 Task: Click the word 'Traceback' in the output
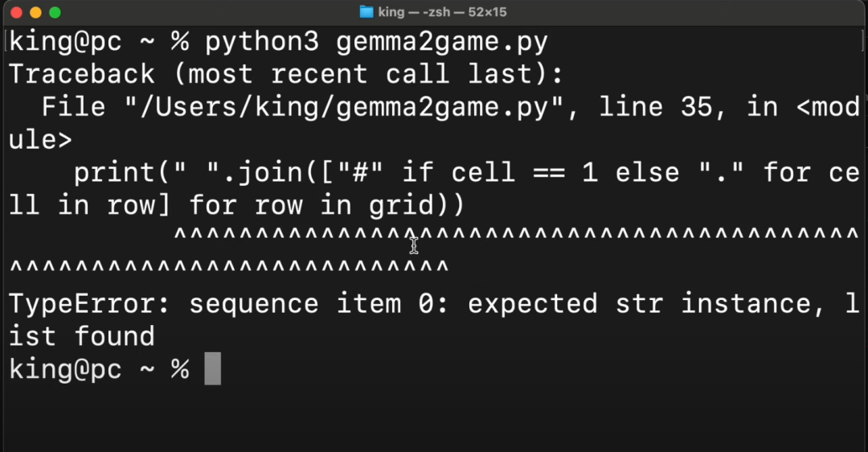pyautogui.click(x=81, y=75)
